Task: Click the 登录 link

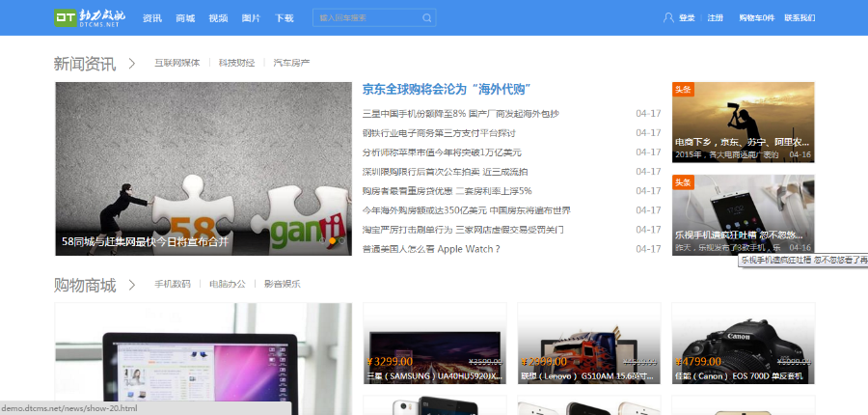Action: pyautogui.click(x=687, y=17)
